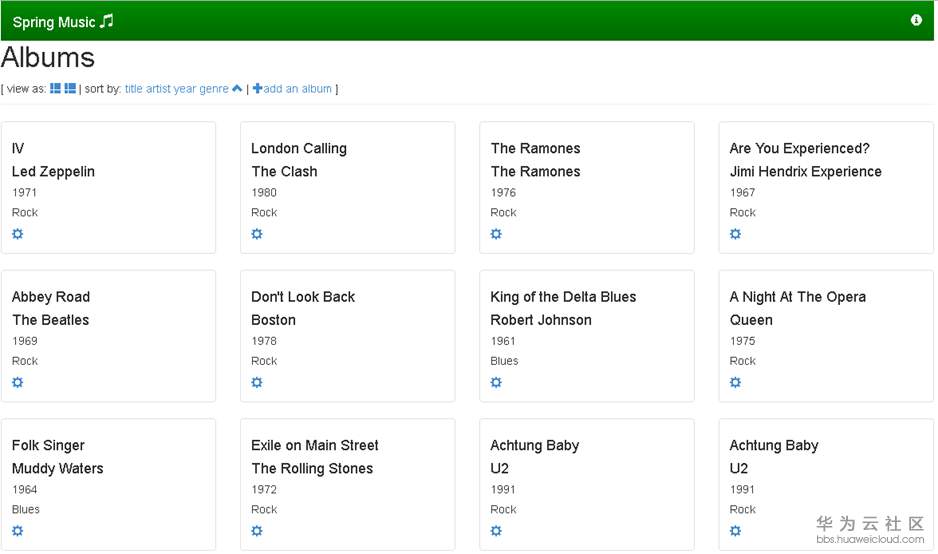Click the Rock genre on Led Zeppelin card
The image size is (938, 554).
[x=25, y=212]
